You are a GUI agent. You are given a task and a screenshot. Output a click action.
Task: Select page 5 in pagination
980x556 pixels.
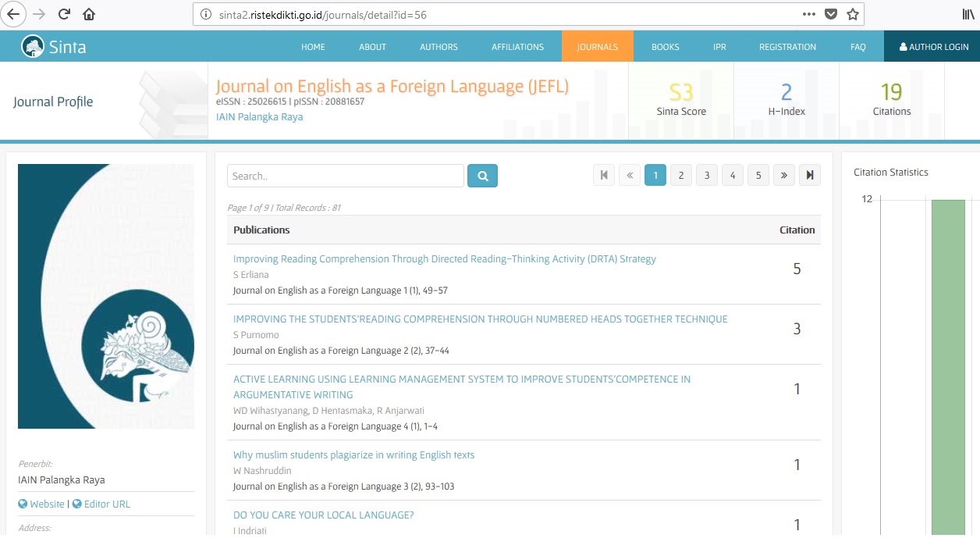(x=758, y=176)
